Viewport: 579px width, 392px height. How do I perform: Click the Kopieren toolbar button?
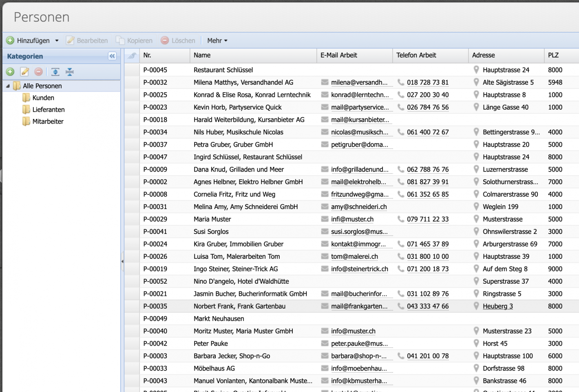point(134,40)
